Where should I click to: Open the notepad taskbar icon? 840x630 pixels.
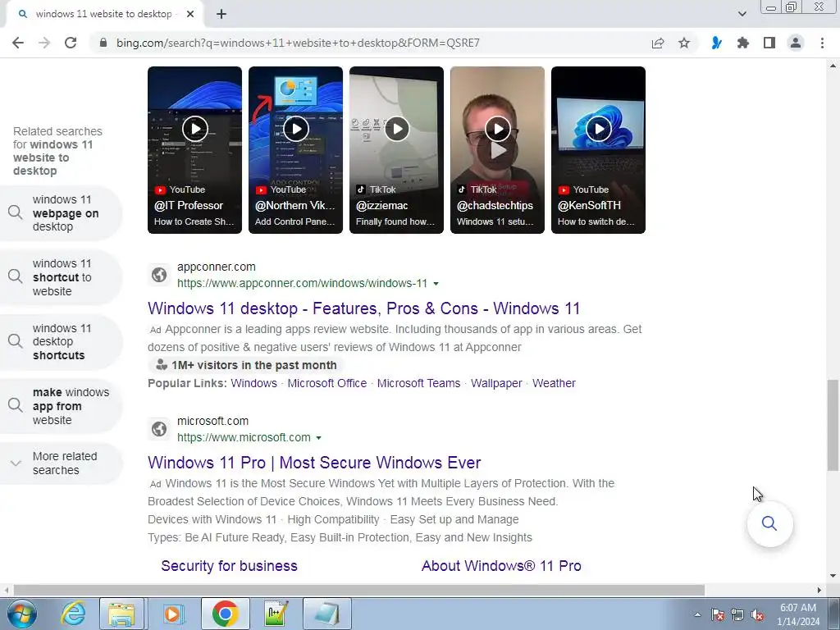tap(327, 614)
